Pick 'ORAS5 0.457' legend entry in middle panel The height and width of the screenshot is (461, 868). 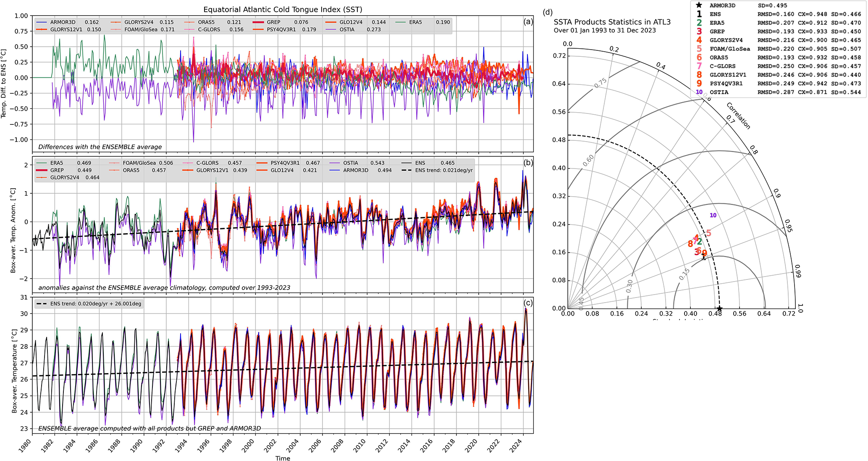tap(138, 171)
